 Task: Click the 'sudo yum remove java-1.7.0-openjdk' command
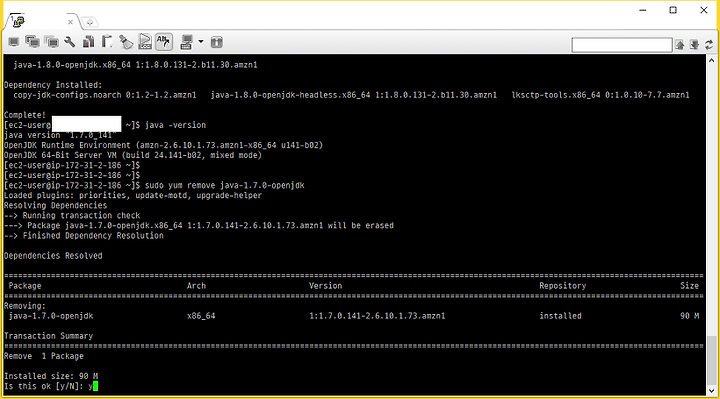click(225, 185)
